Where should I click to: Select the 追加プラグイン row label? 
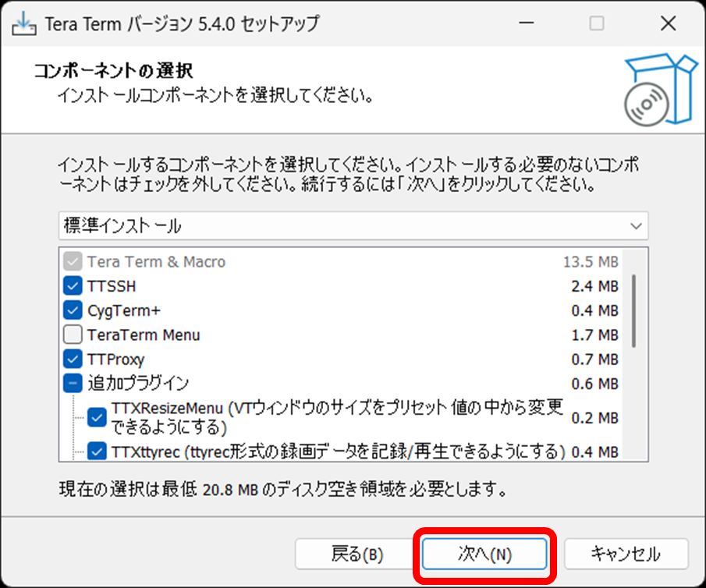(138, 383)
